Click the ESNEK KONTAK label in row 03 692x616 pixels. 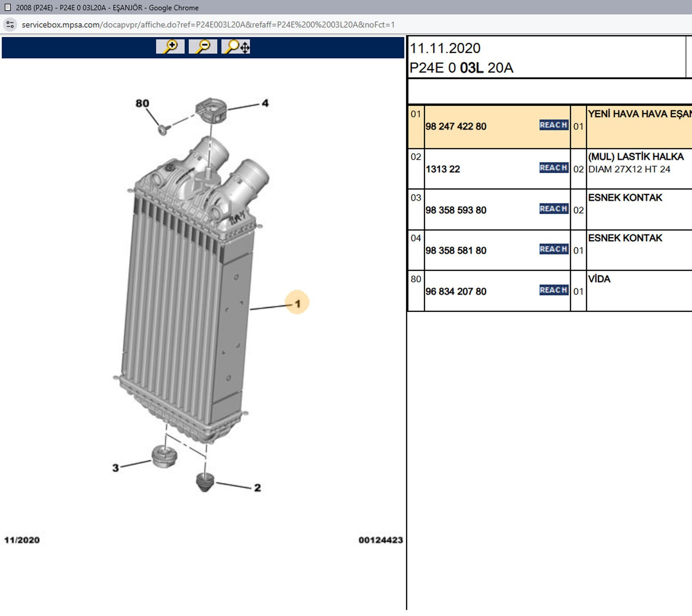[x=625, y=198]
